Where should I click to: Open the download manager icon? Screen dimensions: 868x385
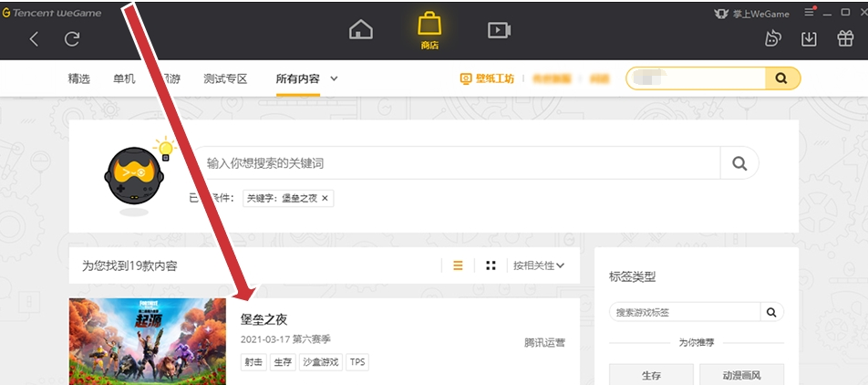[x=809, y=39]
